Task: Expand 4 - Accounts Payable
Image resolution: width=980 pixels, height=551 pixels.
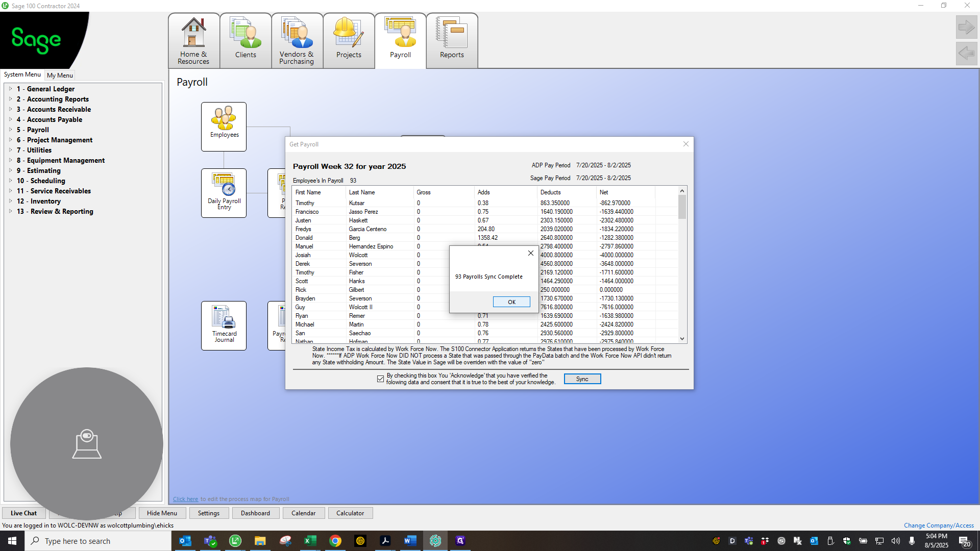Action: pyautogui.click(x=10, y=119)
